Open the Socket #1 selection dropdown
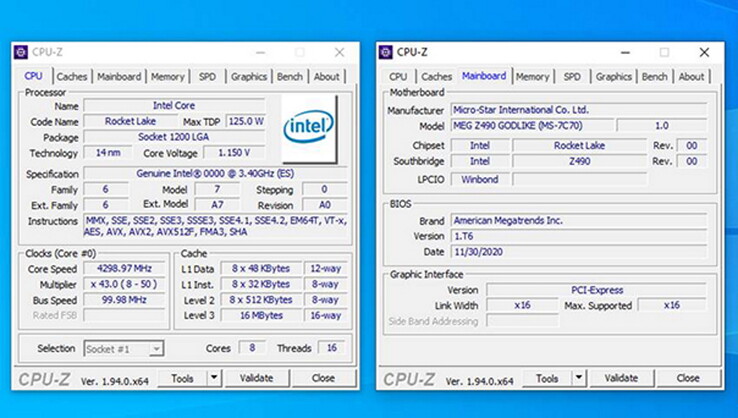738x418 pixels. pos(124,349)
